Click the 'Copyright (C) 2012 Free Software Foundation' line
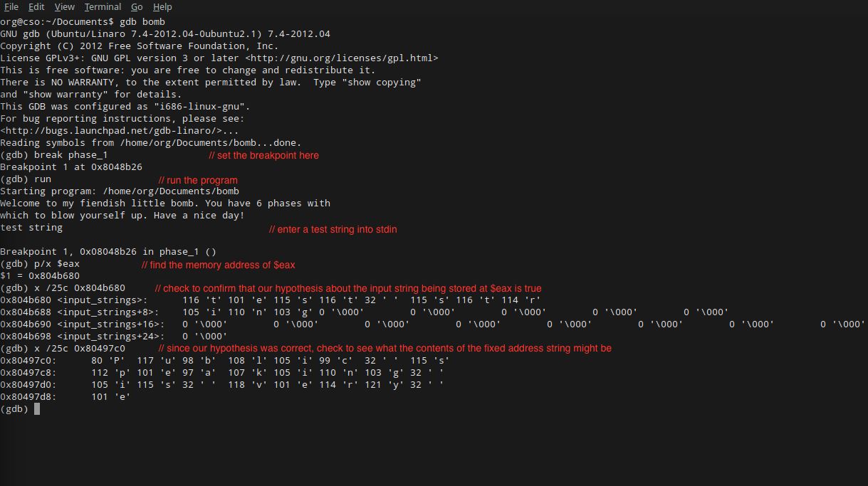 140,46
